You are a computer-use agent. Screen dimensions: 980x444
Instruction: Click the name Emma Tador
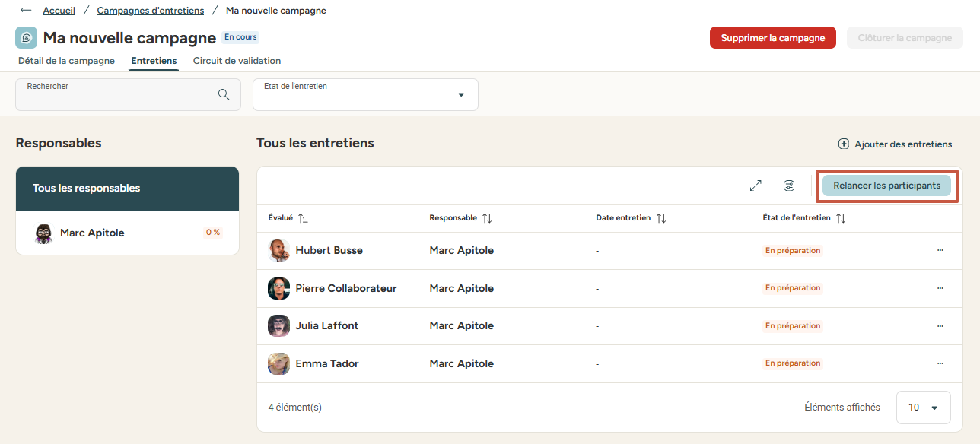point(327,363)
